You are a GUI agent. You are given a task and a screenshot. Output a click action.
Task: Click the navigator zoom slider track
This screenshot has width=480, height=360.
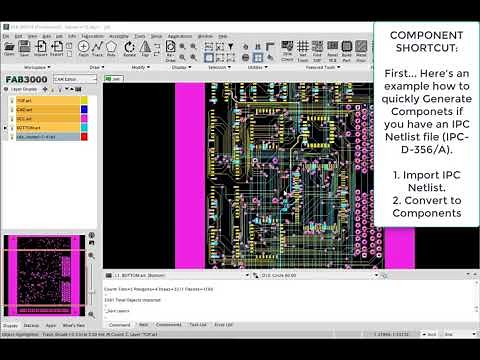point(92,285)
